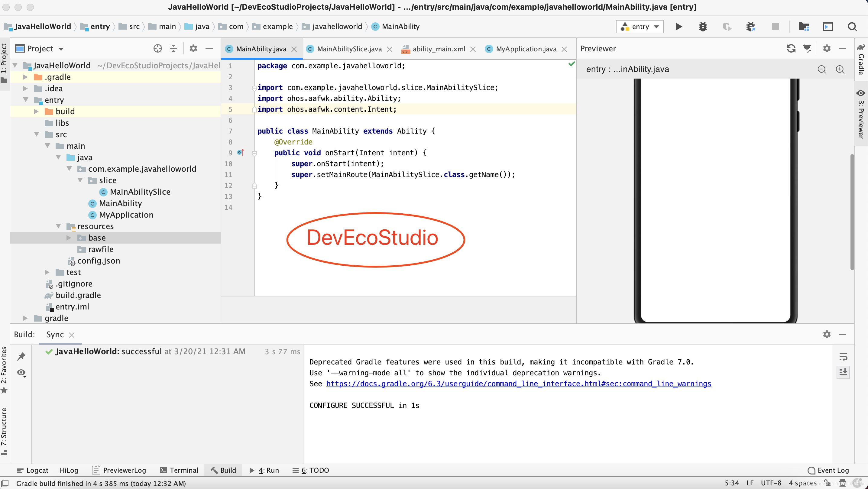Screen dimensions: 868x489
Task: Start debugging with the bug icon
Action: pyautogui.click(x=703, y=27)
